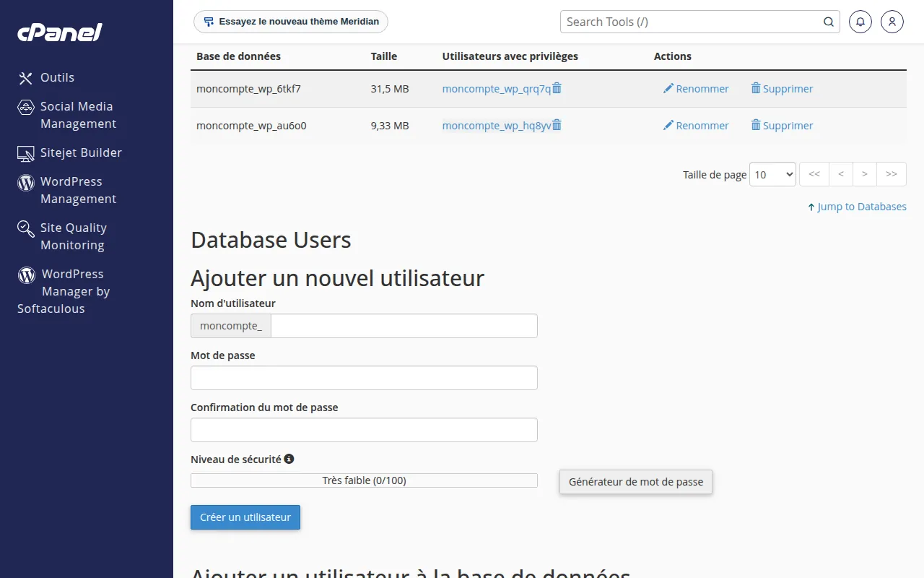Remove user moncompte_wp_qrq7q via trash icon
Screen dimensions: 924x578
pos(557,88)
